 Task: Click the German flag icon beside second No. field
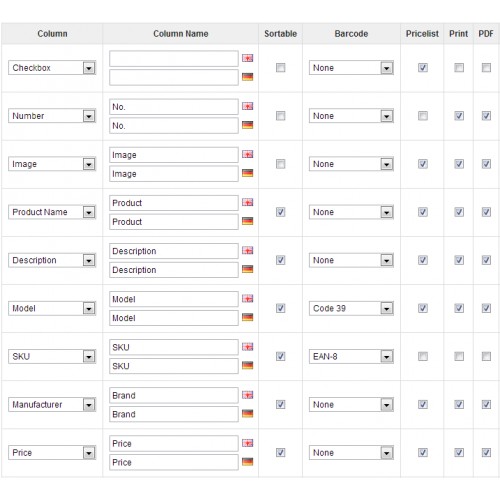(x=247, y=125)
